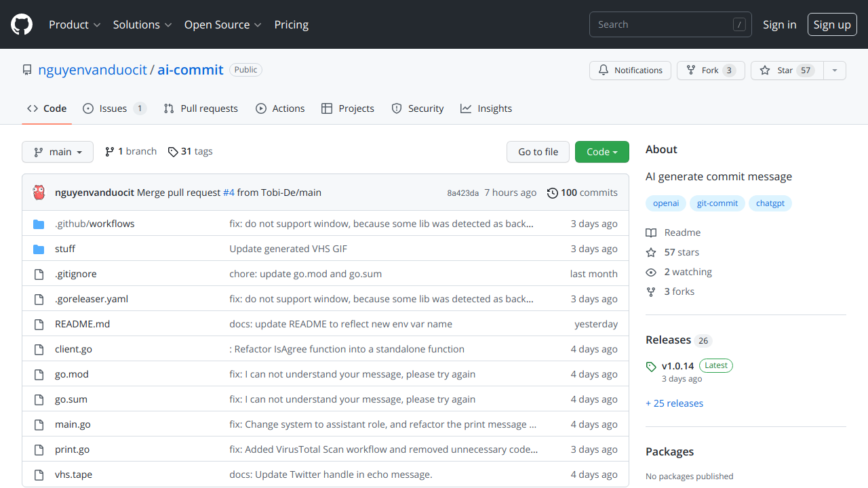This screenshot has height=488, width=868.
Task: Go to the Pricing page
Action: 292,24
